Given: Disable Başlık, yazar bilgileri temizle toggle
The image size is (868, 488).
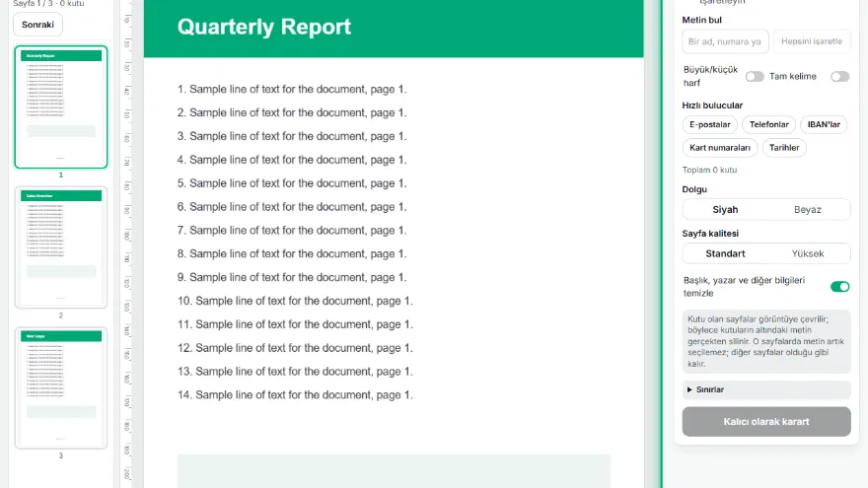Looking at the screenshot, I should (x=839, y=287).
